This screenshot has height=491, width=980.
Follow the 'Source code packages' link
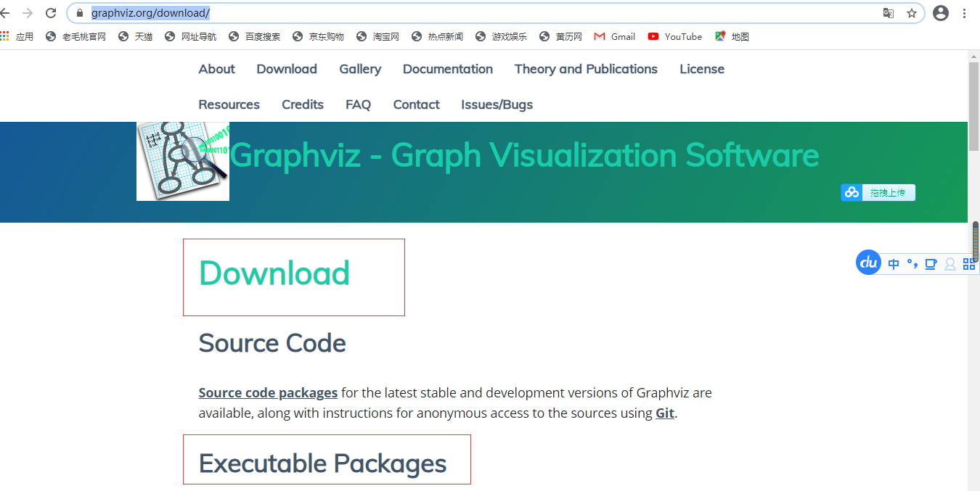coord(268,393)
